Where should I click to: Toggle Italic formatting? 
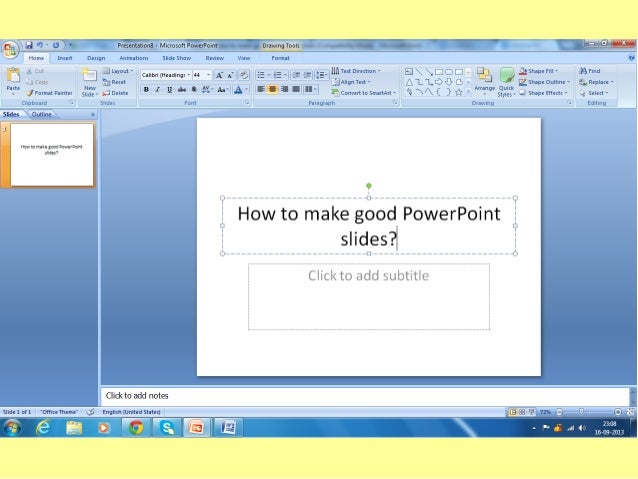coord(156,89)
